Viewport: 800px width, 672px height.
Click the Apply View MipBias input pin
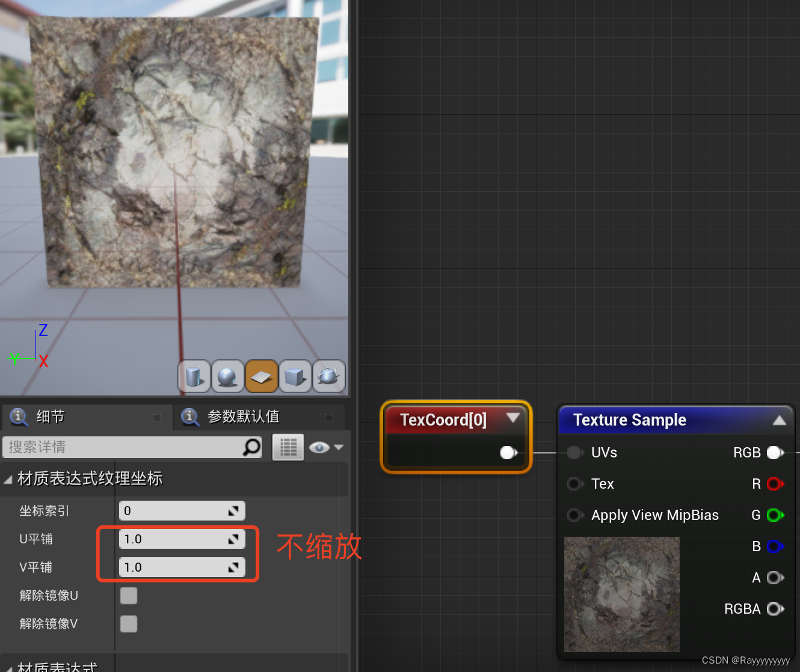click(575, 515)
